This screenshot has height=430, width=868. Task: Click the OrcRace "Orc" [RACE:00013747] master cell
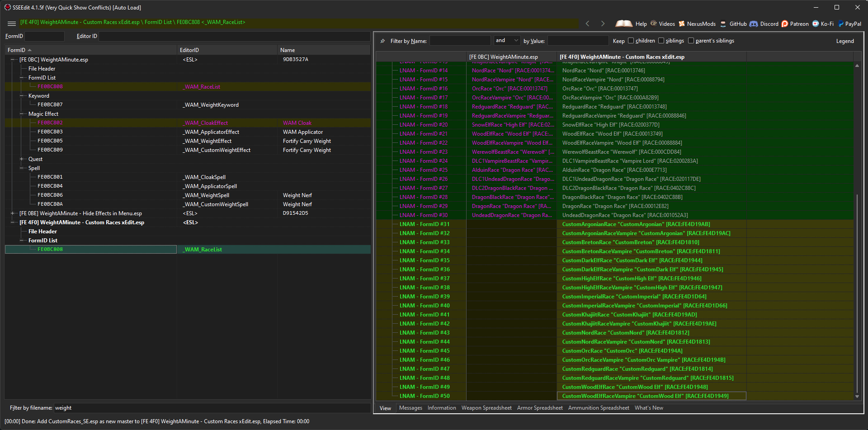coord(511,89)
